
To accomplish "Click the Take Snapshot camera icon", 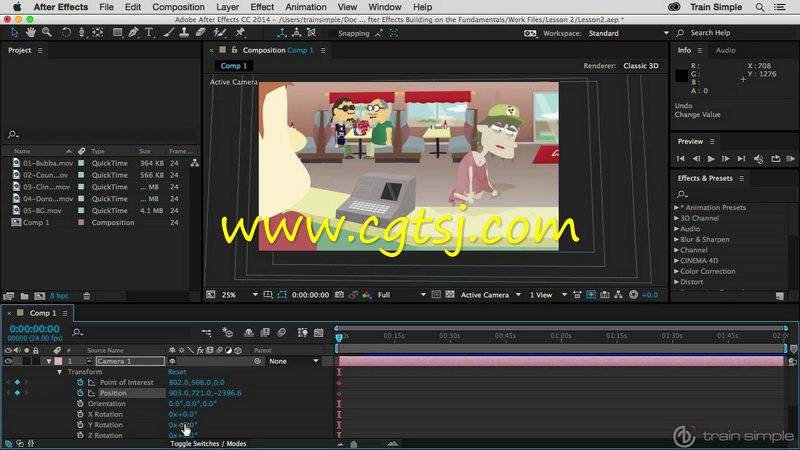I will click(x=339, y=295).
